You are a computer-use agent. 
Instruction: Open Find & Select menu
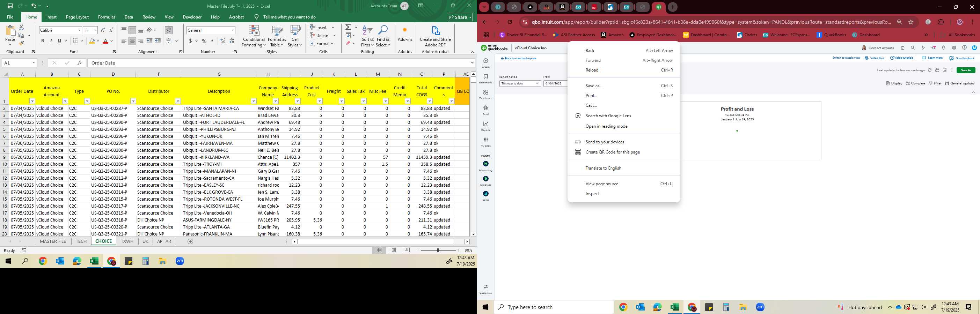(383, 37)
